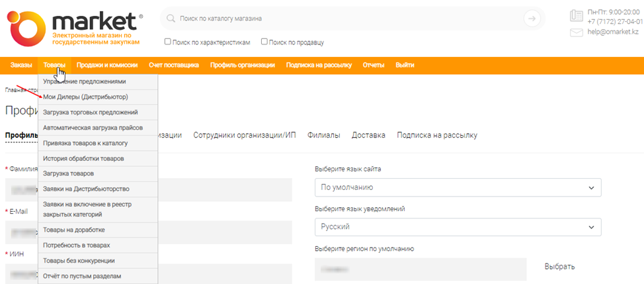Image resolution: width=644 pixels, height=284 pixels.
Task: Open the 'Товары' menu
Action: (x=54, y=65)
